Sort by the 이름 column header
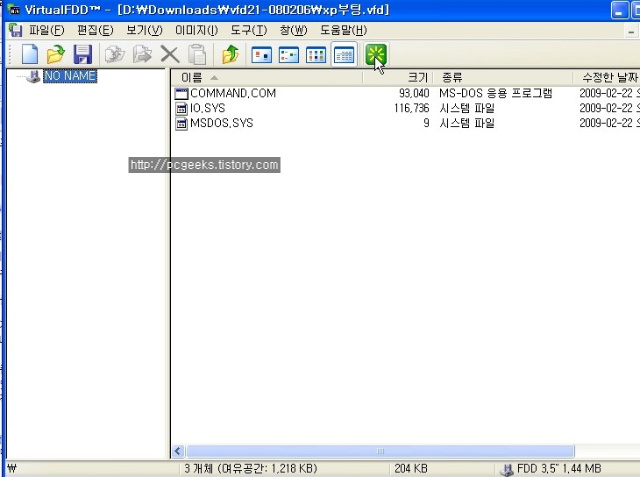Image resolution: width=640 pixels, height=477 pixels. (267, 77)
